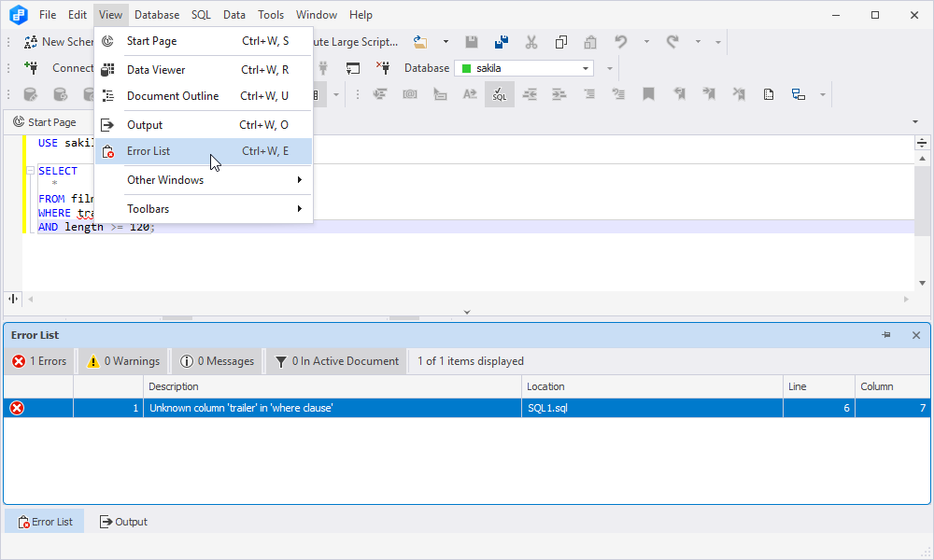Open the sakila database dropdown
Screen dimensions: 934x560
click(x=586, y=68)
